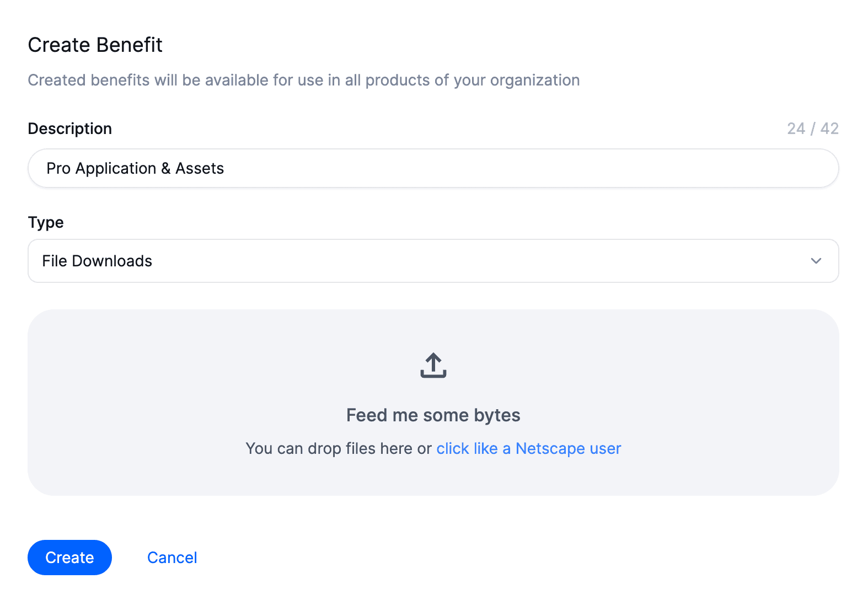Click the downward arrow to change benefit type
This screenshot has width=868, height=600.
coord(816,261)
